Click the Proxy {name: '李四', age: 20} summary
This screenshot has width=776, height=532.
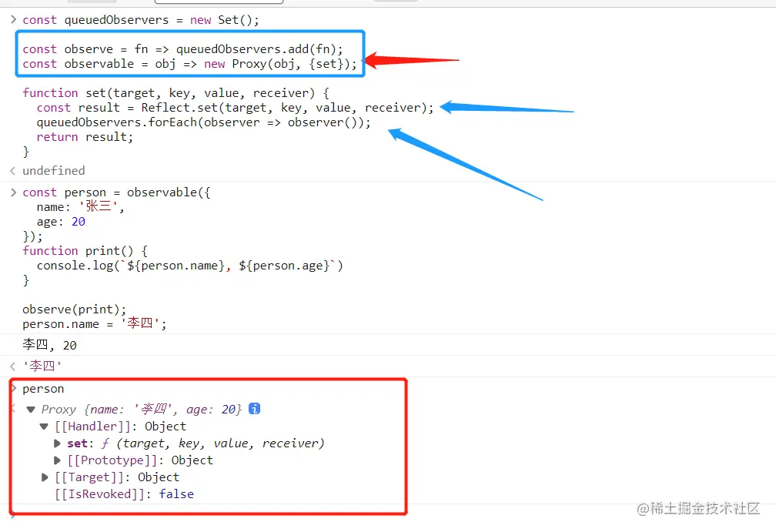click(141, 410)
